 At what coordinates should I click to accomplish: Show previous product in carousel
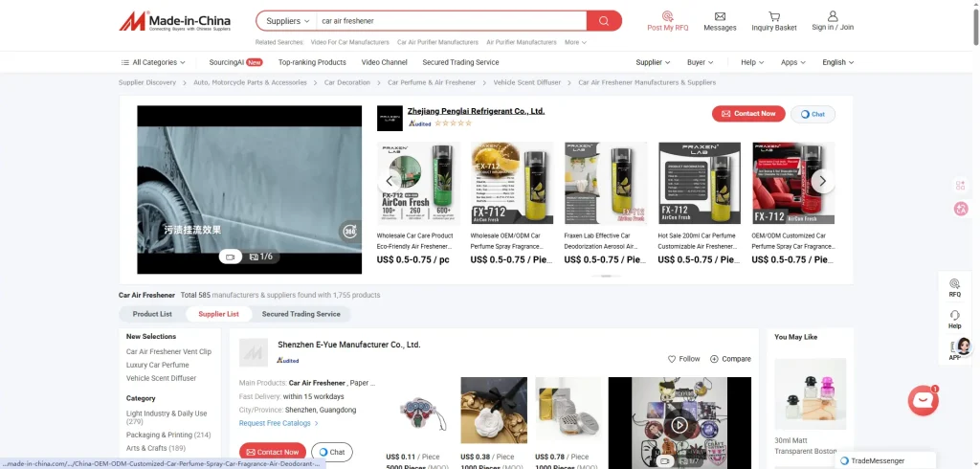point(390,181)
